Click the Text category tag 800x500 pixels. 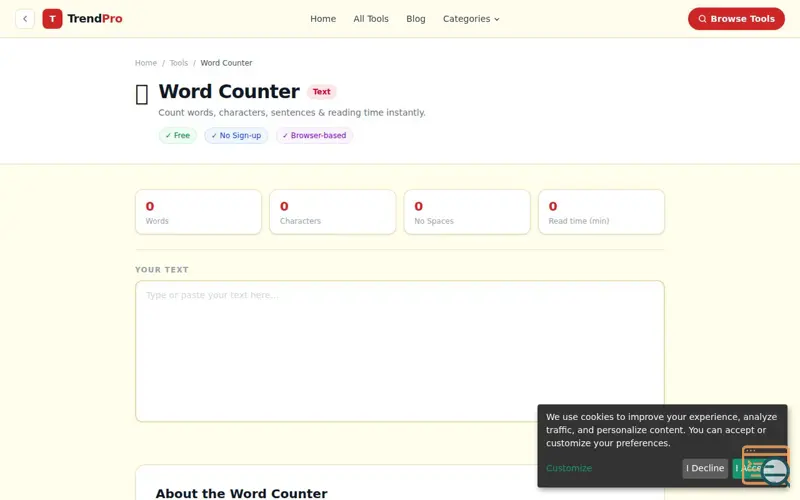pyautogui.click(x=321, y=92)
